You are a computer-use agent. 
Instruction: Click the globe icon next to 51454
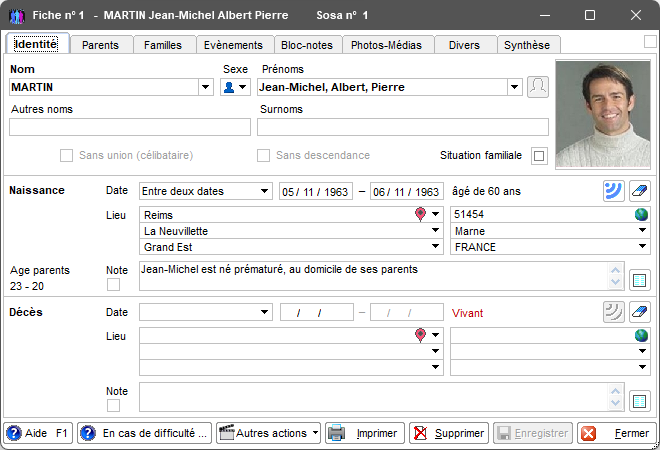641,214
